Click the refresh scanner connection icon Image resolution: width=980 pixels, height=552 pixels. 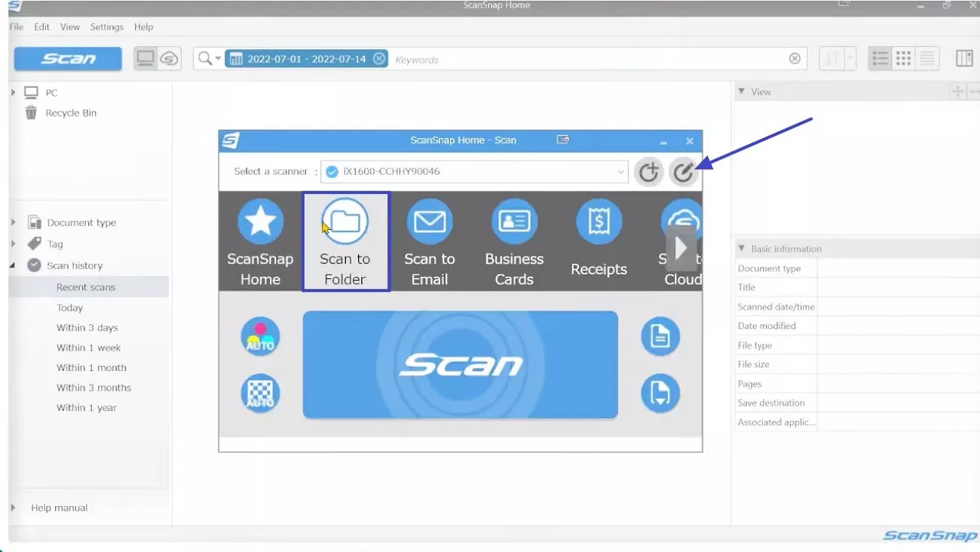(648, 171)
